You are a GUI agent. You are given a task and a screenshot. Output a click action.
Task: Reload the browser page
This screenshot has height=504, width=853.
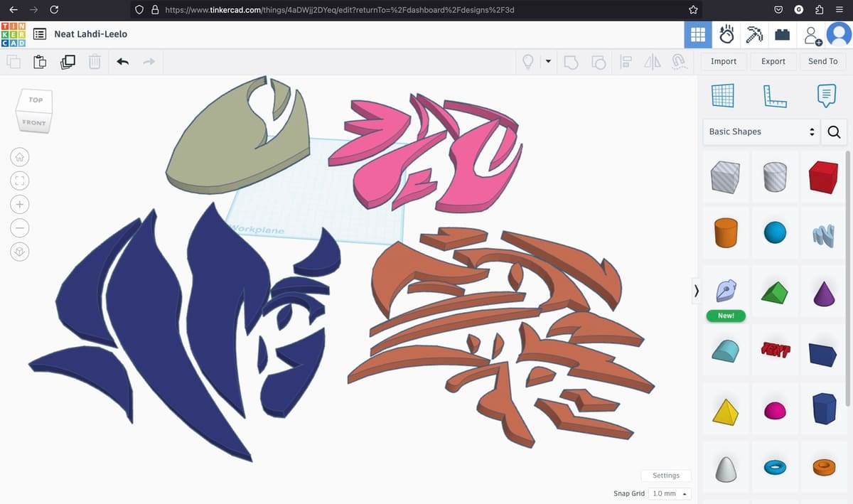(54, 10)
